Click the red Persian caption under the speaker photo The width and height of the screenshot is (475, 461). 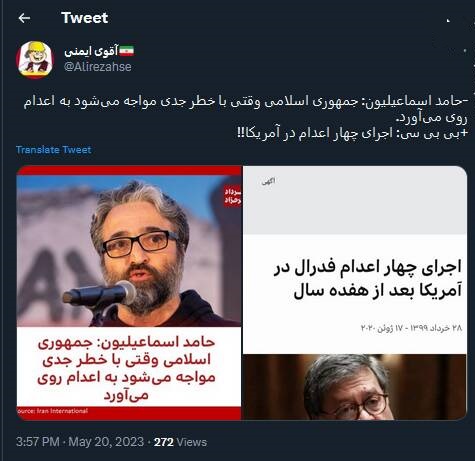coord(126,369)
